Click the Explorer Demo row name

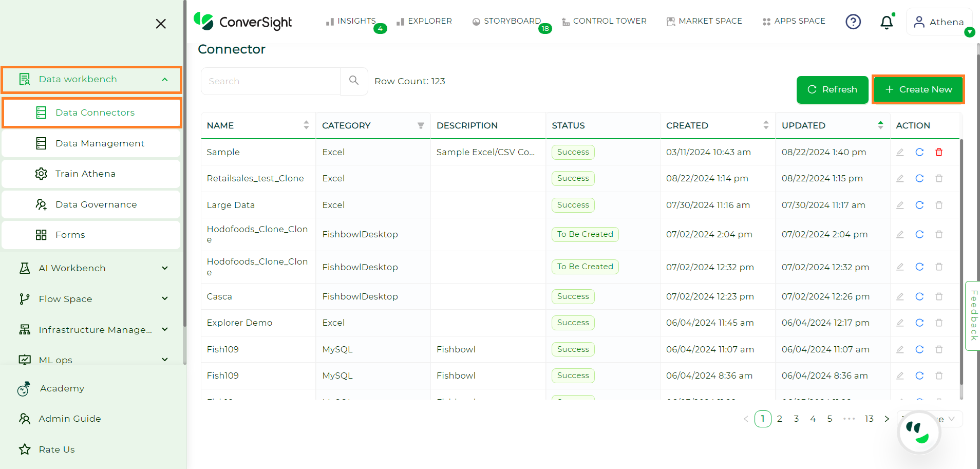tap(239, 323)
